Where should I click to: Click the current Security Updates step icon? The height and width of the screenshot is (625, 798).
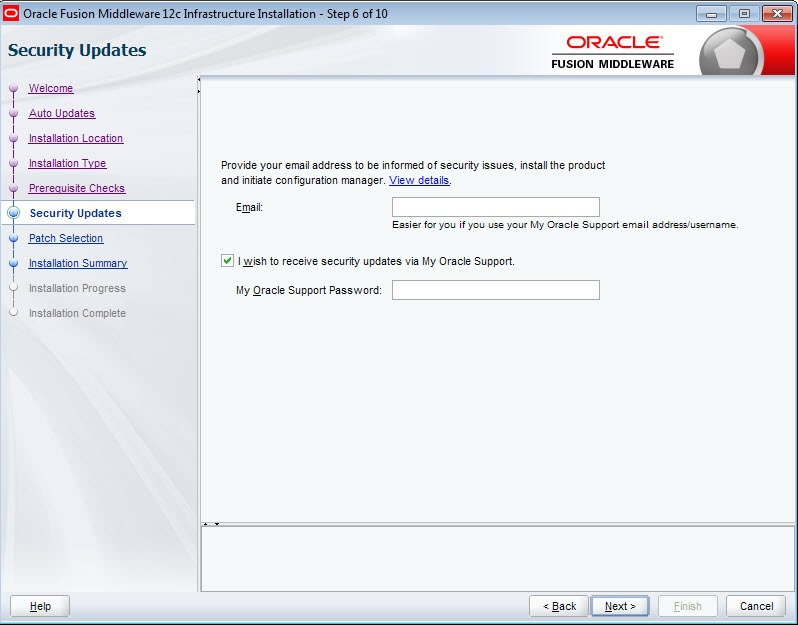pos(14,213)
